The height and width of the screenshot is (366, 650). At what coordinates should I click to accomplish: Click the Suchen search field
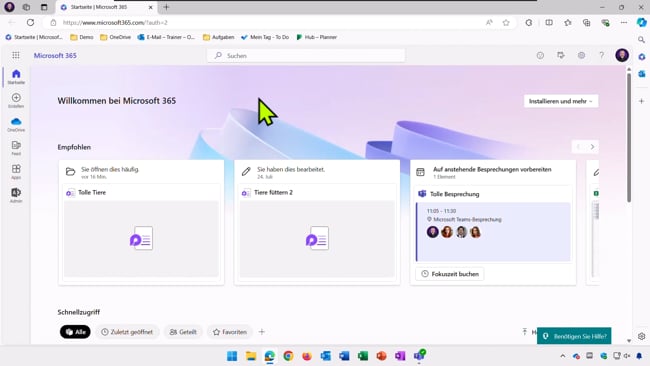point(306,56)
